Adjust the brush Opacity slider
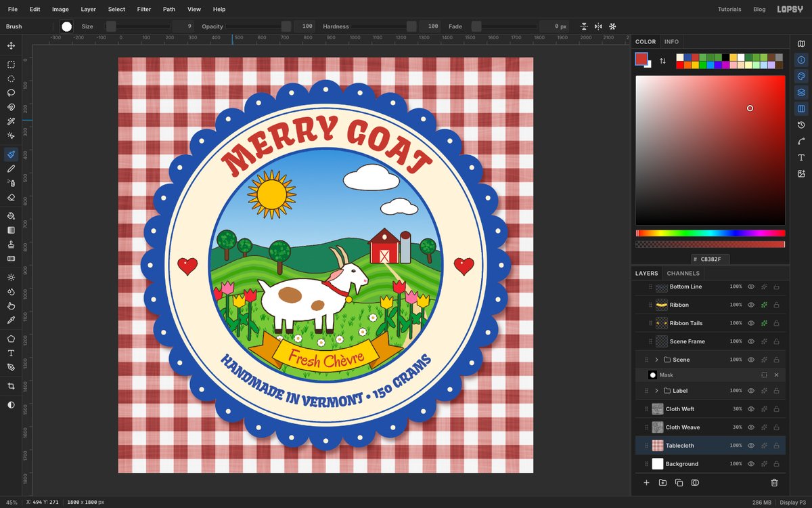 pos(259,26)
